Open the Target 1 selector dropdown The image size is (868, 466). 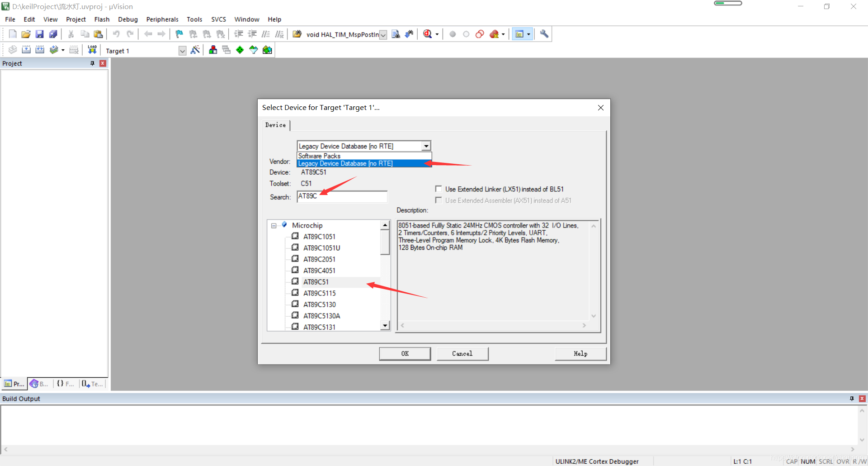tap(182, 51)
